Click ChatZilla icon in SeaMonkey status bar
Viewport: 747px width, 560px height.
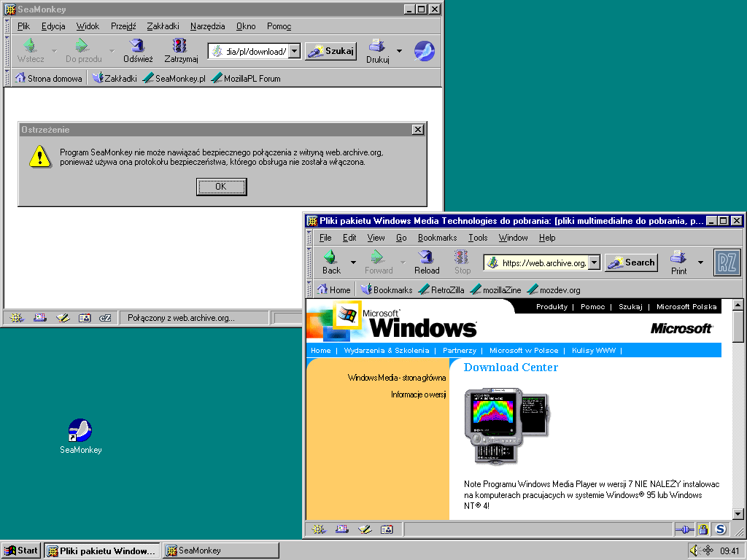(x=105, y=318)
